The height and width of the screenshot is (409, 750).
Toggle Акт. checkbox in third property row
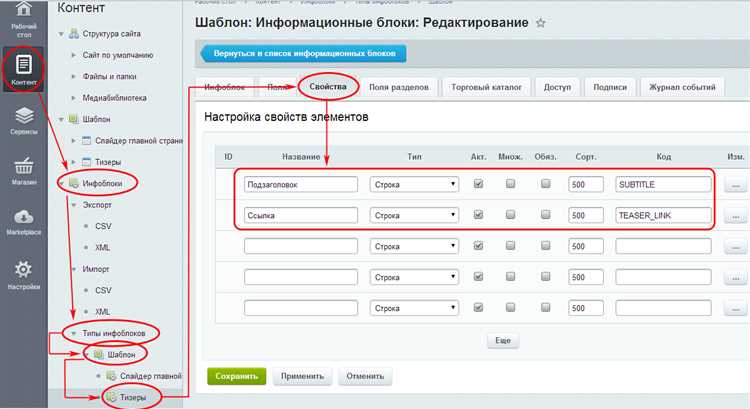click(478, 246)
